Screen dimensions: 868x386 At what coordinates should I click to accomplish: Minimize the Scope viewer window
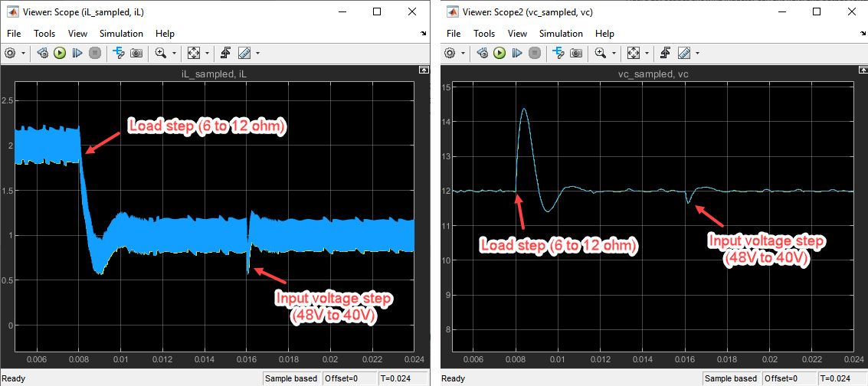point(342,11)
